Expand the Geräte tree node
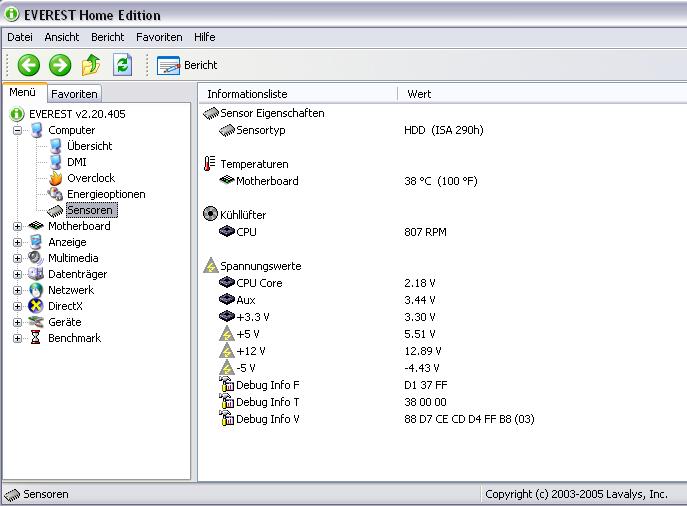This screenshot has width=687, height=506. (17, 322)
